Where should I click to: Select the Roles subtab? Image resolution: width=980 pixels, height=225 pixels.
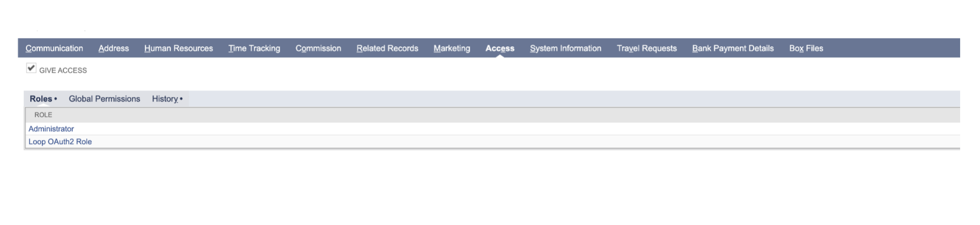[41, 99]
